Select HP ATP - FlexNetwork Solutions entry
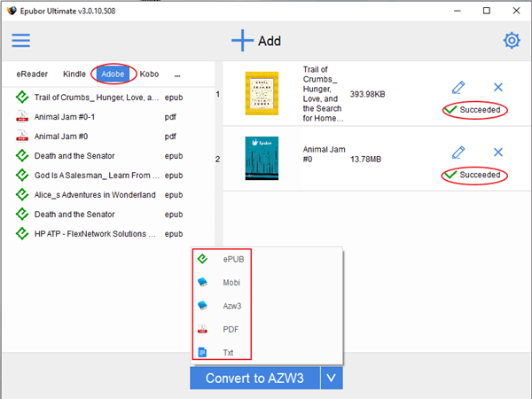Image resolution: width=532 pixels, height=399 pixels. 95,234
